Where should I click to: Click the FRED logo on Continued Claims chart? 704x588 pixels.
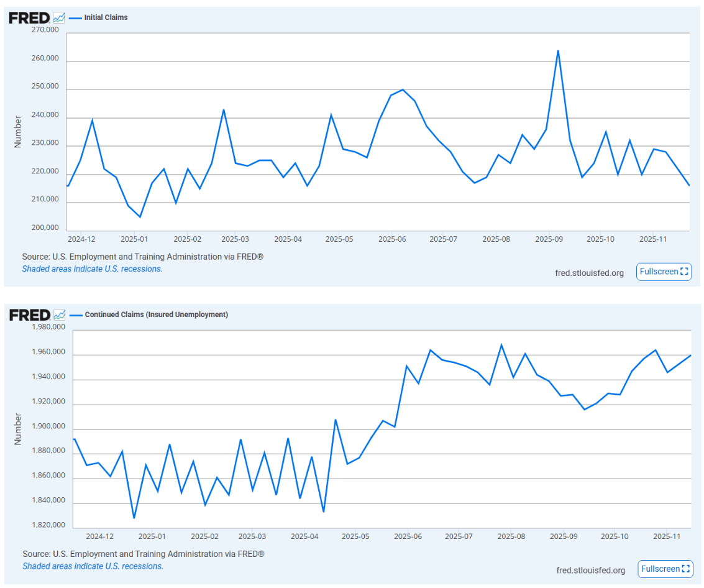30,315
